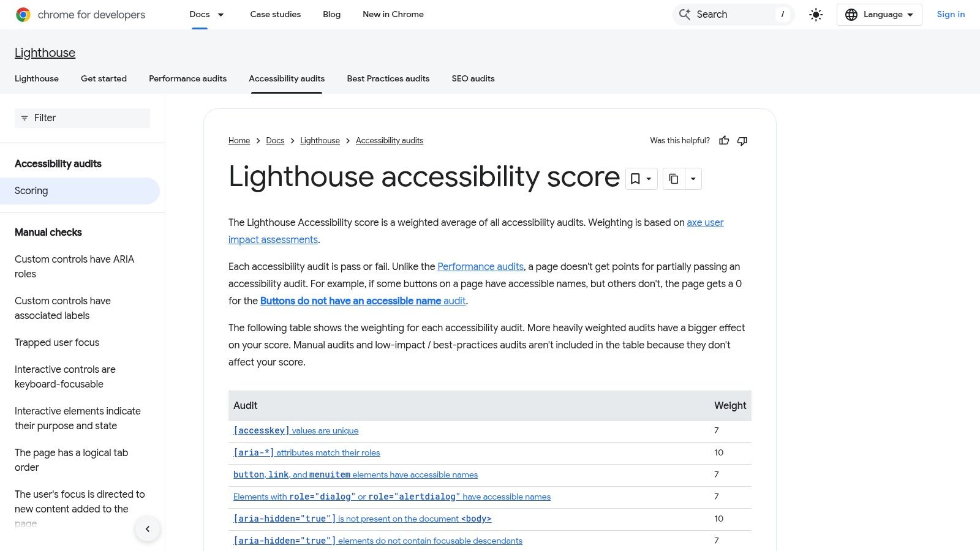
Task: Give negative feedback with the thumbs-down icon
Action: coord(742,141)
